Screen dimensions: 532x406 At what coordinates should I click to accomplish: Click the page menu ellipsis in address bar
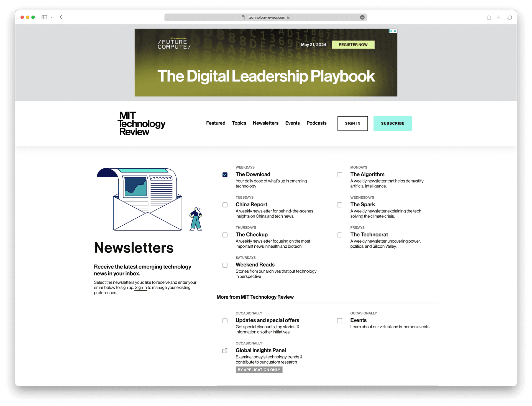pos(362,17)
